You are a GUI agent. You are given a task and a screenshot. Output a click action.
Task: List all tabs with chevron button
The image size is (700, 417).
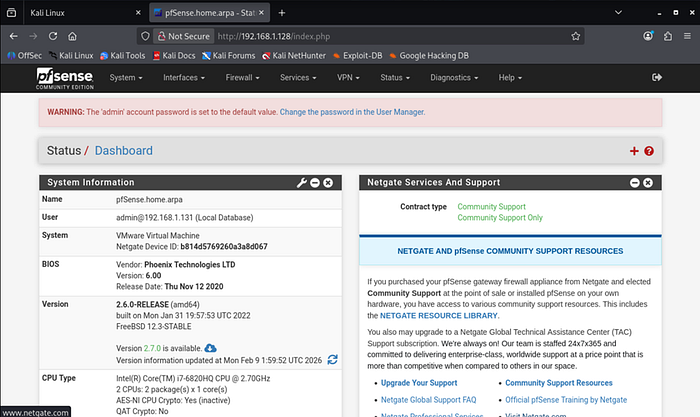pyautogui.click(x=618, y=13)
